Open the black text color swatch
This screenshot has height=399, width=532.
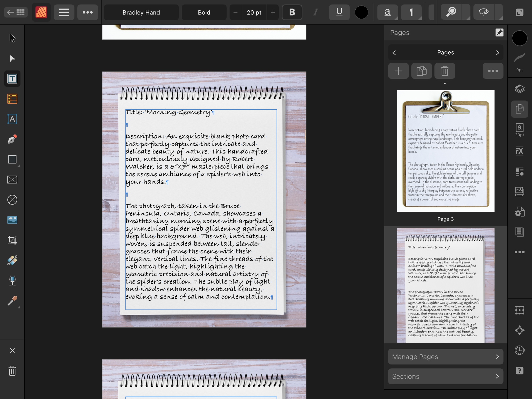coord(361,12)
